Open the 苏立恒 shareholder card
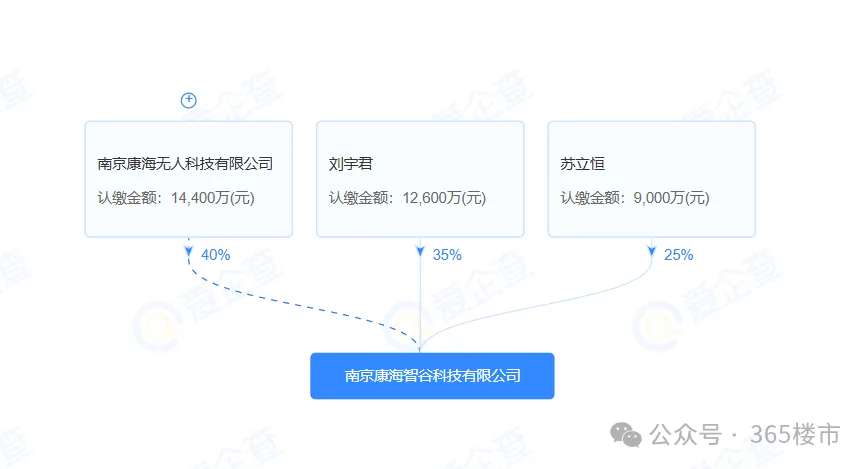The height and width of the screenshot is (469, 868). tap(652, 179)
